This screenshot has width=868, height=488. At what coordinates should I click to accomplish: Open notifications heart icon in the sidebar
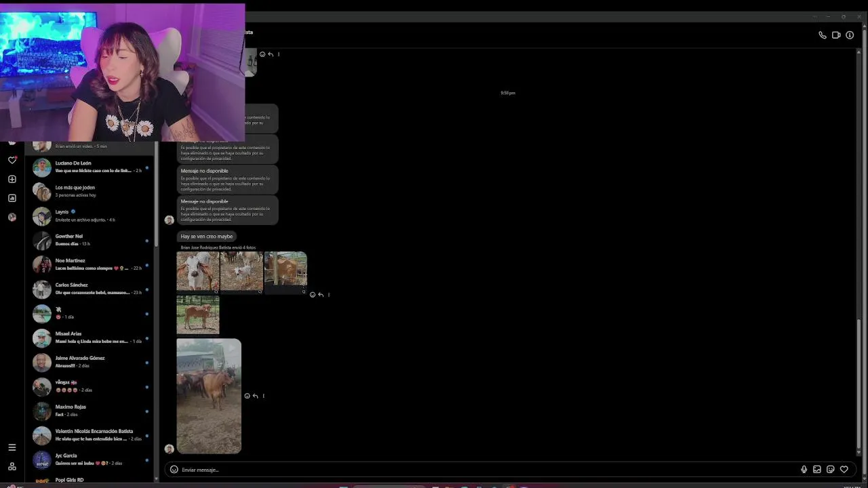click(x=12, y=160)
